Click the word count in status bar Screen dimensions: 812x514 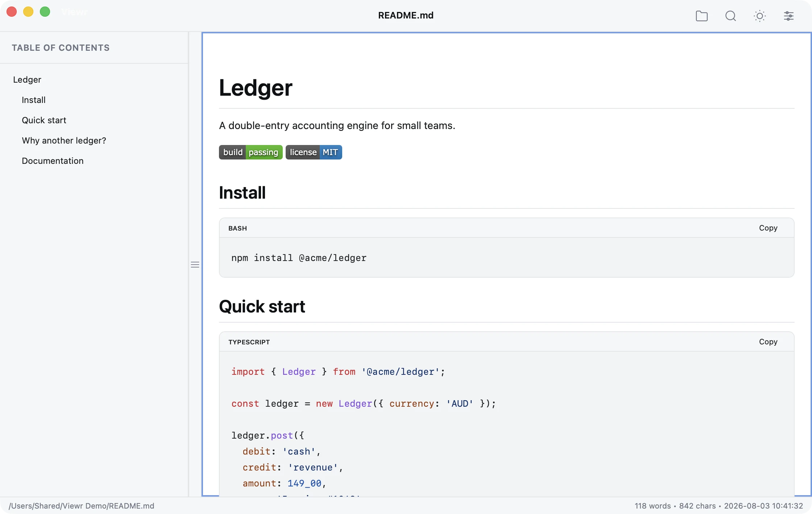point(652,506)
